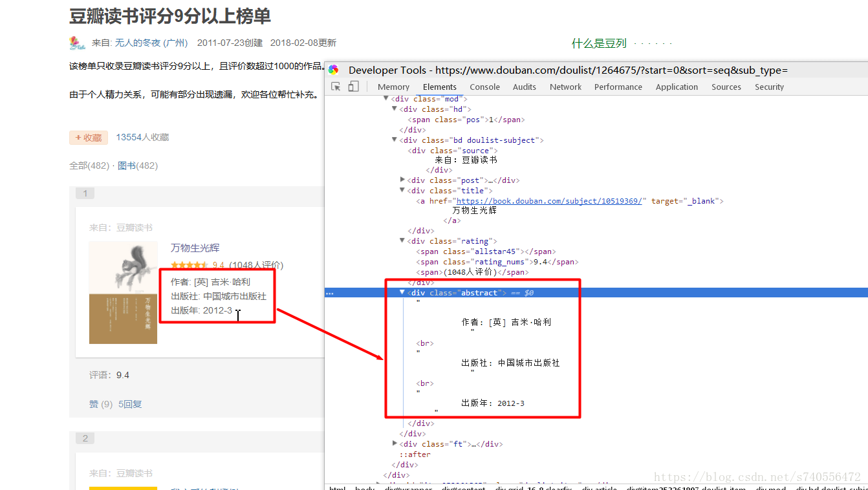
Task: Click the 作者: [英] 吉米·哈利 text on page
Action: point(210,282)
